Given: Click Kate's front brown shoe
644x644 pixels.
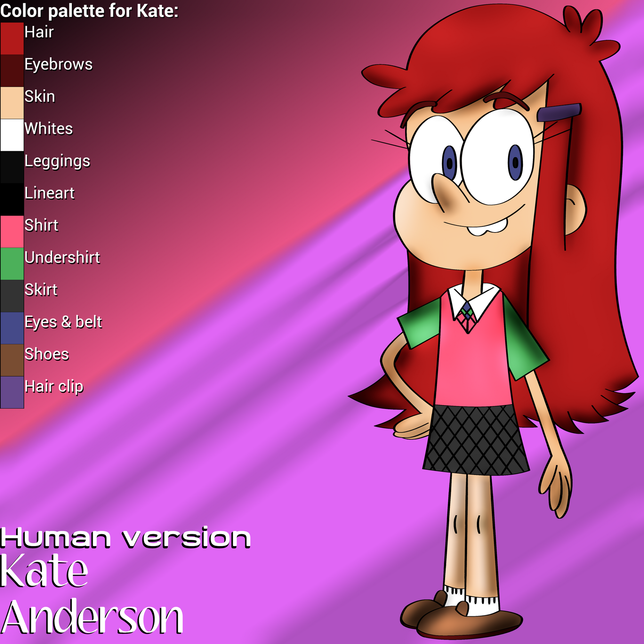Looking at the screenshot, I should pos(470,620).
